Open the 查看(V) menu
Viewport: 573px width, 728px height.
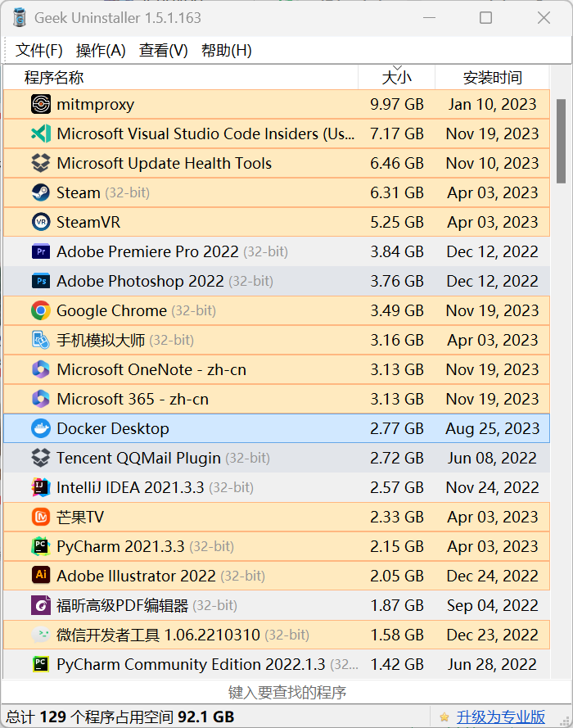(x=164, y=50)
